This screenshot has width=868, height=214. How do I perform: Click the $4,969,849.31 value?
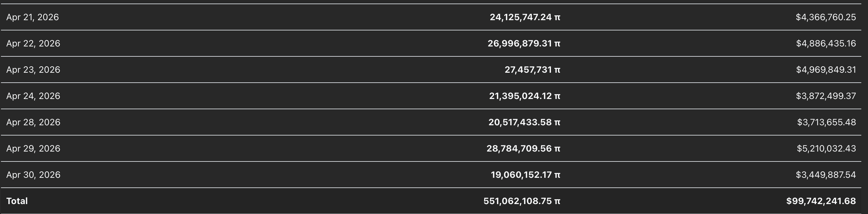click(826, 70)
